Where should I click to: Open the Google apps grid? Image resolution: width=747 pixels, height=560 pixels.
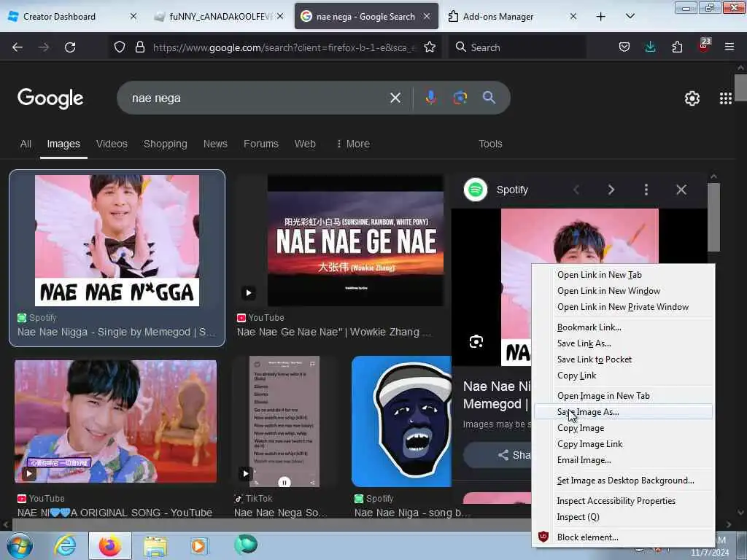726,98
